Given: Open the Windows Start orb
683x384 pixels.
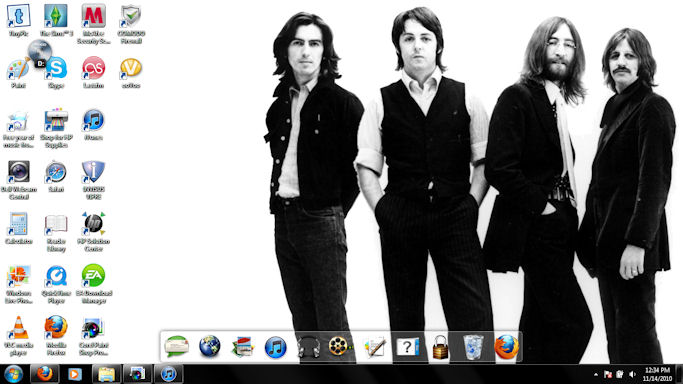Looking at the screenshot, I should pyautogui.click(x=14, y=374).
